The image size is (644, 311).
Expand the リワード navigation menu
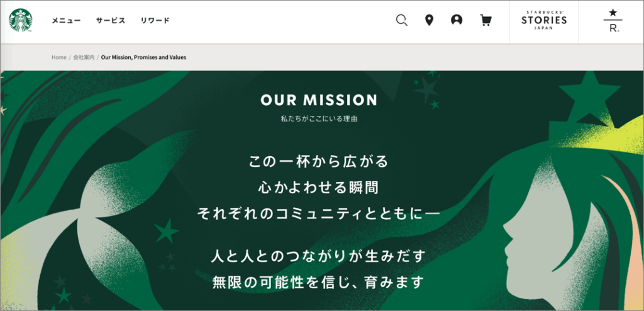155,21
